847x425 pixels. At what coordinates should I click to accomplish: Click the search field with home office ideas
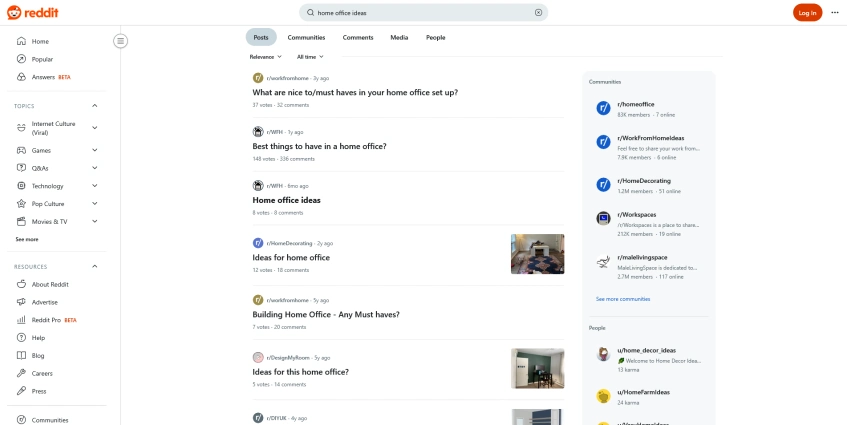(420, 13)
